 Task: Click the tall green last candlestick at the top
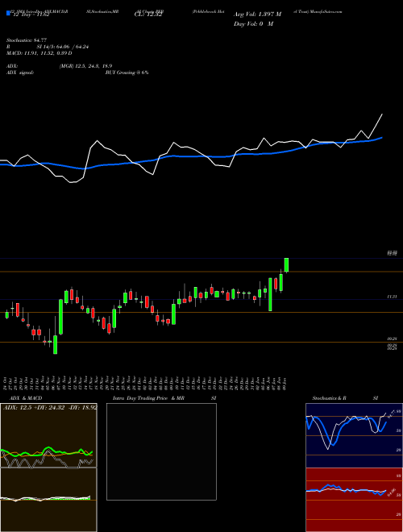click(286, 265)
